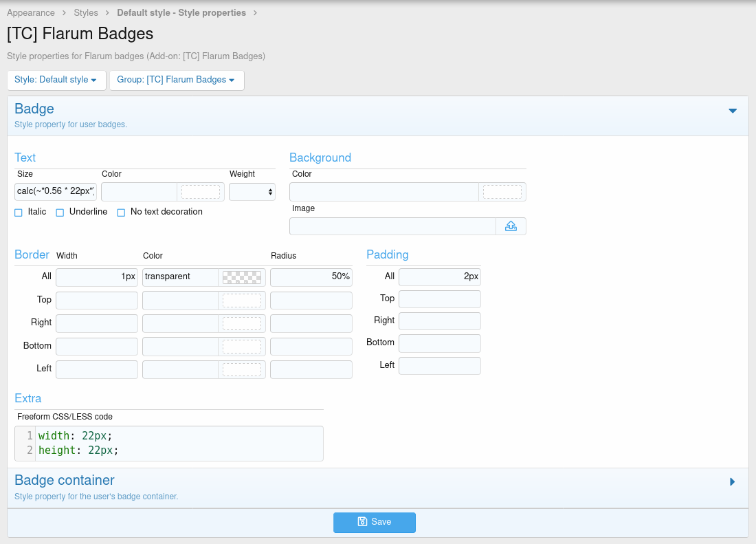Collapse the Badge section arrow
The width and height of the screenshot is (756, 544).
733,111
